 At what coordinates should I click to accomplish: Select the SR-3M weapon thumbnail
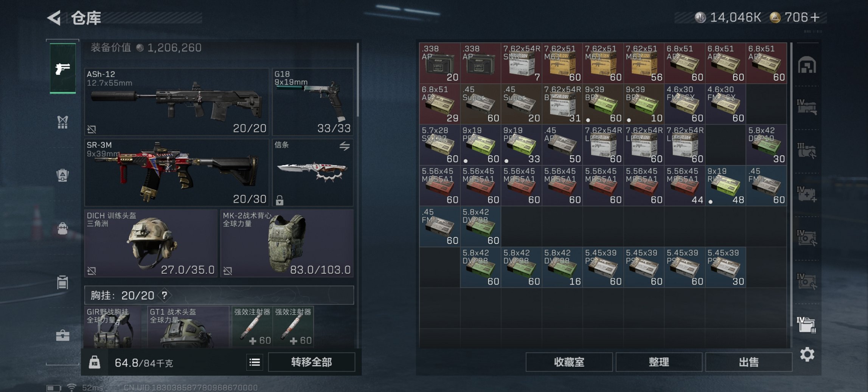[177, 172]
